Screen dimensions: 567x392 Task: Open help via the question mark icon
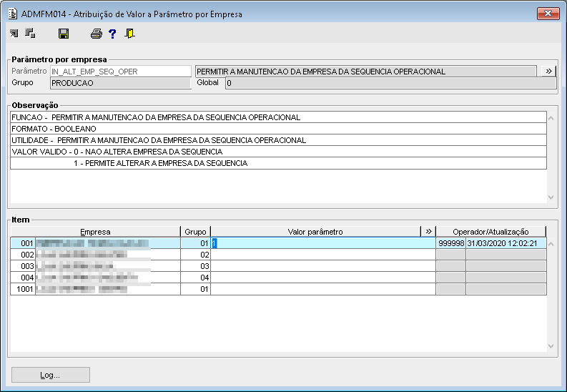pyautogui.click(x=112, y=34)
